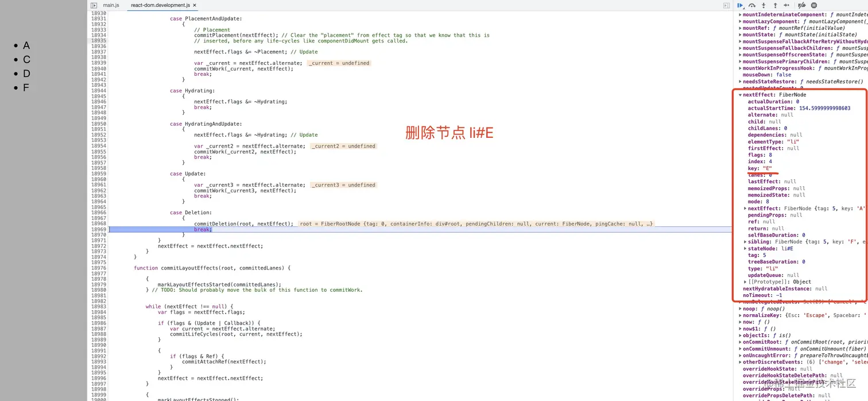
Task: Click line number 18961 in gutter
Action: pyautogui.click(x=99, y=185)
